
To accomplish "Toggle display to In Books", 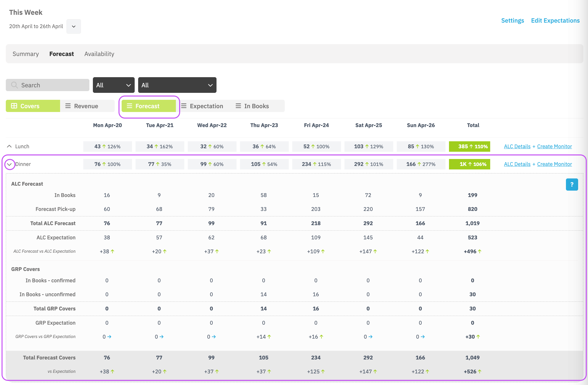I will [257, 106].
